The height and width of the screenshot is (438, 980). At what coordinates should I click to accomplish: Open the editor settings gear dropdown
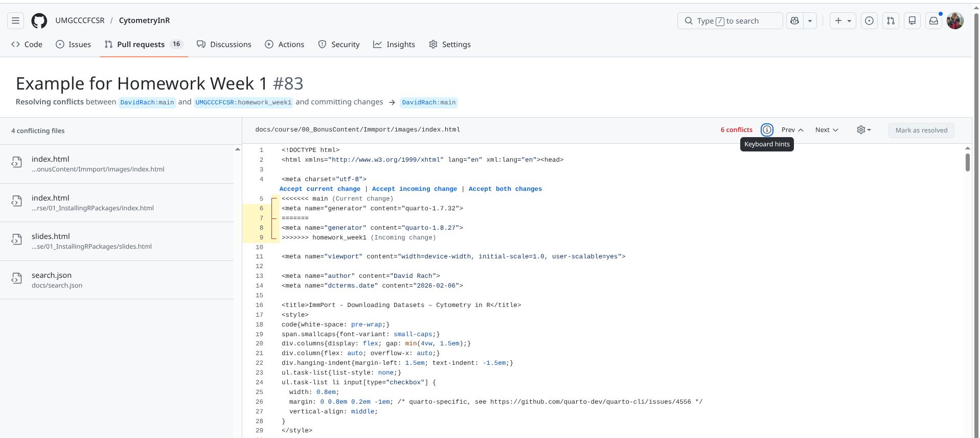pyautogui.click(x=863, y=130)
